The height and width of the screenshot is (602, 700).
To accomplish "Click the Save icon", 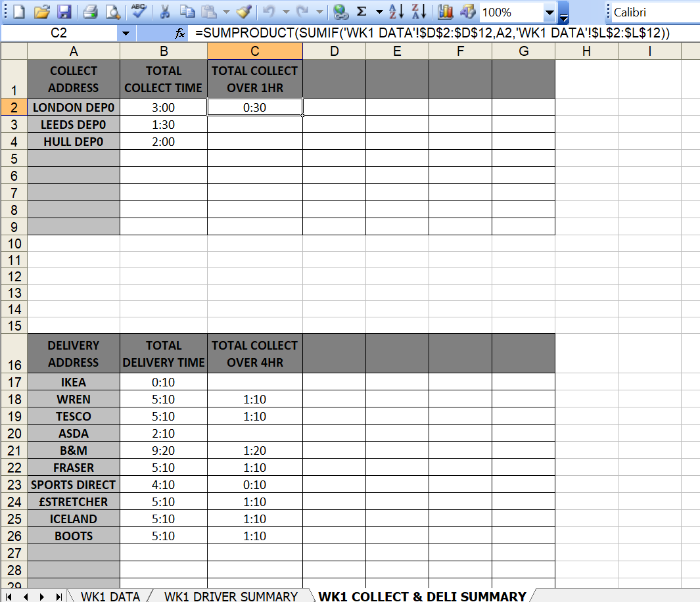I will 65,12.
